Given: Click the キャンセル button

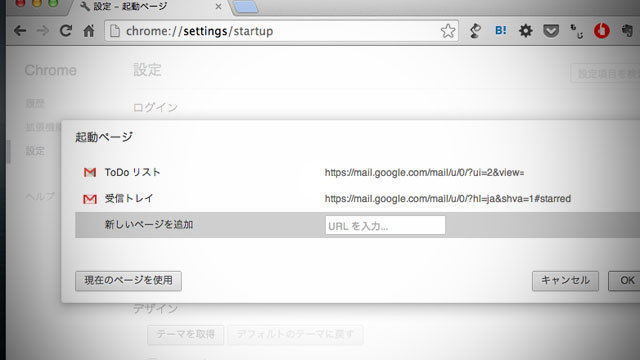Looking at the screenshot, I should pyautogui.click(x=565, y=280).
